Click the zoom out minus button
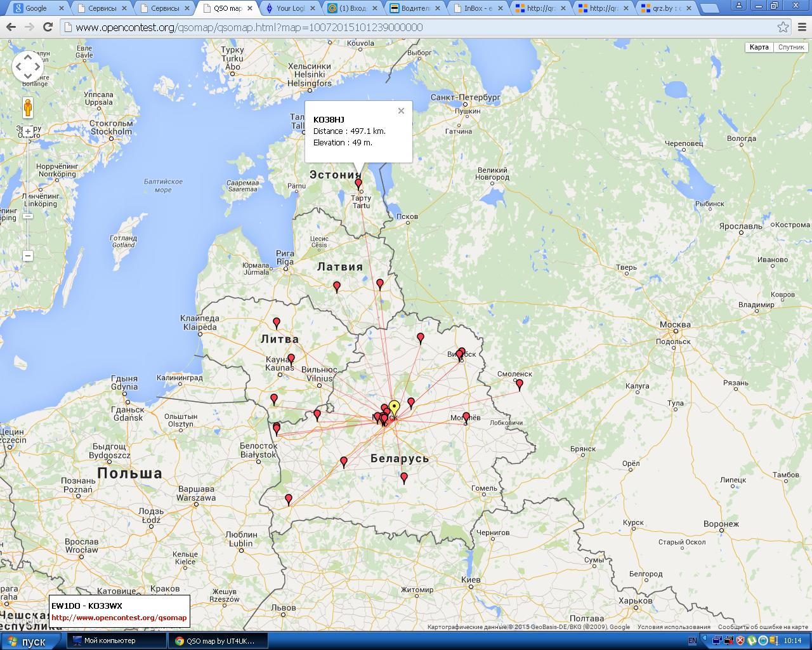The image size is (812, 650). (x=28, y=256)
